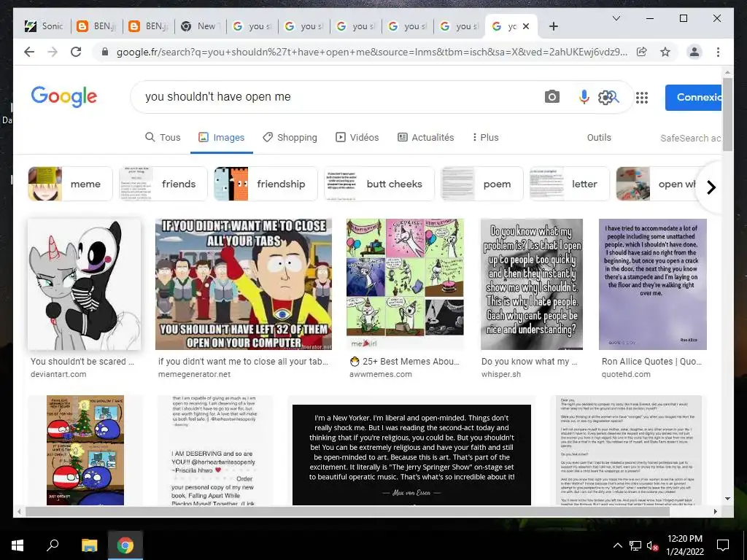The image size is (747, 560).
Task: Bookmark this page with the star icon
Action: tap(665, 52)
